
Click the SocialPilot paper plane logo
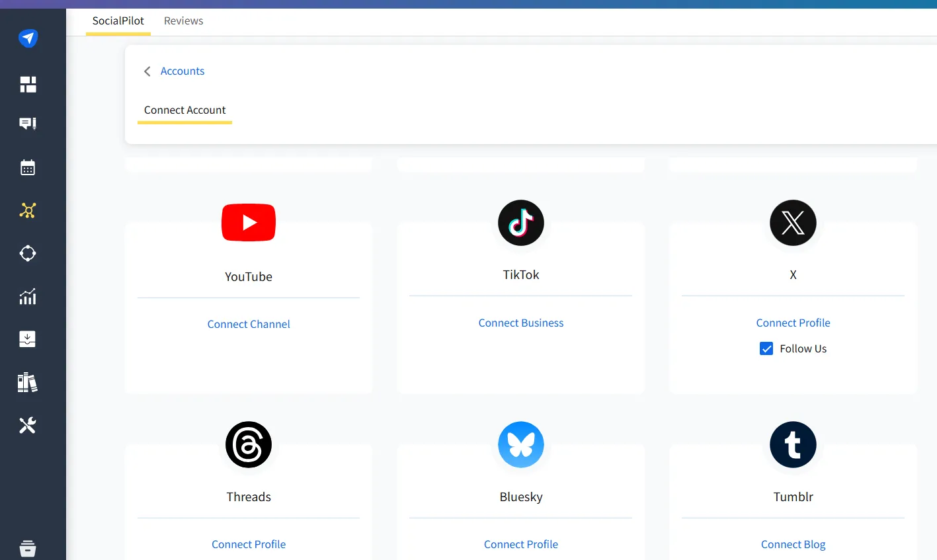point(28,38)
